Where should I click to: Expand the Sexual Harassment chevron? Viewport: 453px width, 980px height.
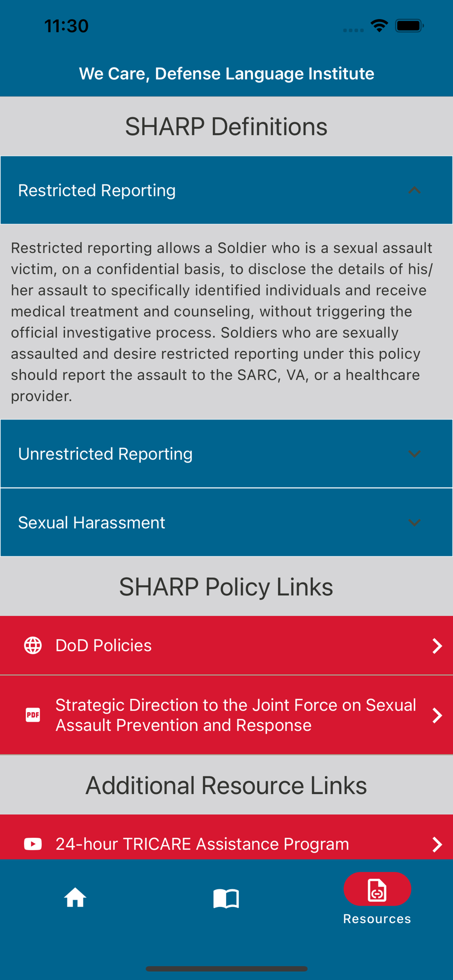pyautogui.click(x=414, y=522)
